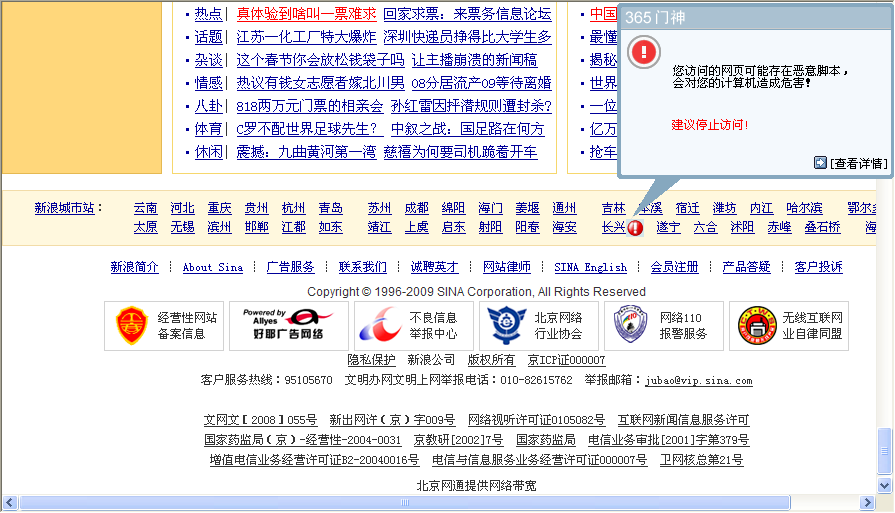Open the 无线互联网业自律同盟 badge
The width and height of the screenshot is (895, 513).
[x=789, y=326]
